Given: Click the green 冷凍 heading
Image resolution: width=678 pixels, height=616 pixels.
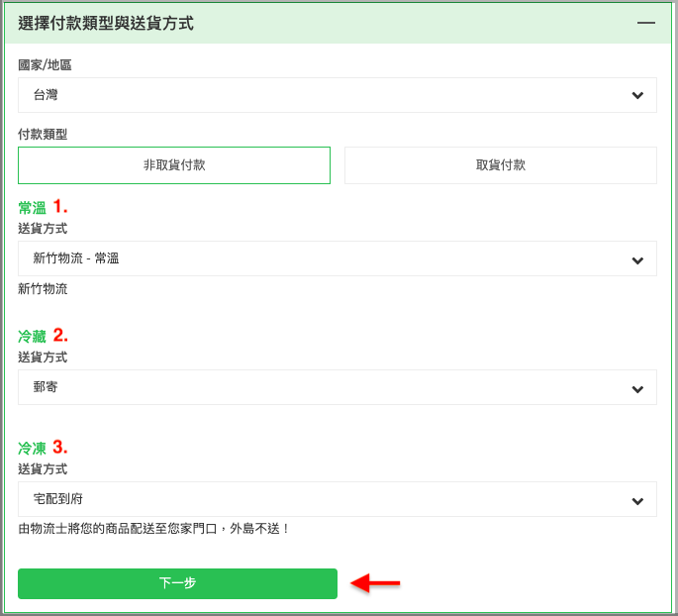Looking at the screenshot, I should click(x=32, y=449).
